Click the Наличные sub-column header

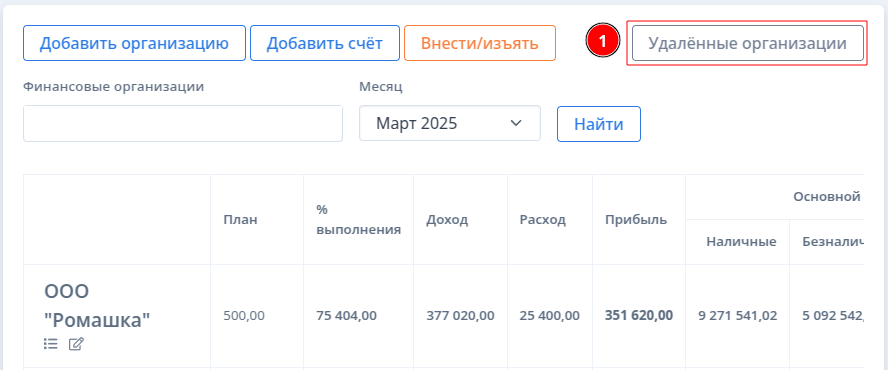point(741,242)
